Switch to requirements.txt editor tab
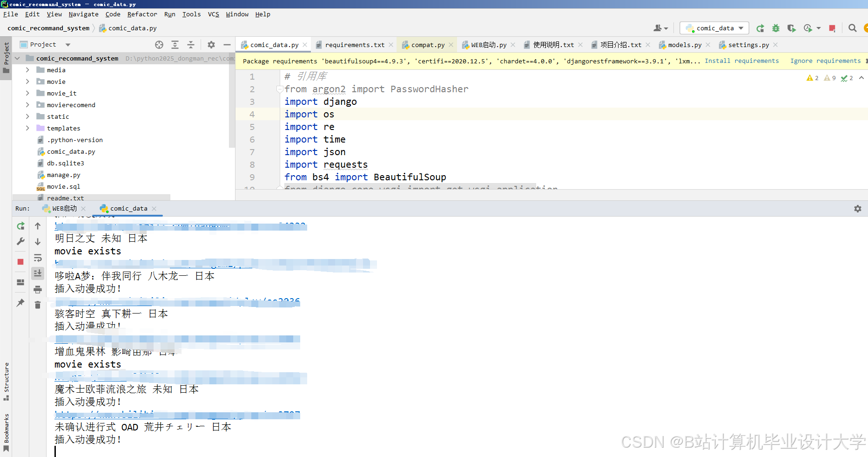 point(355,45)
